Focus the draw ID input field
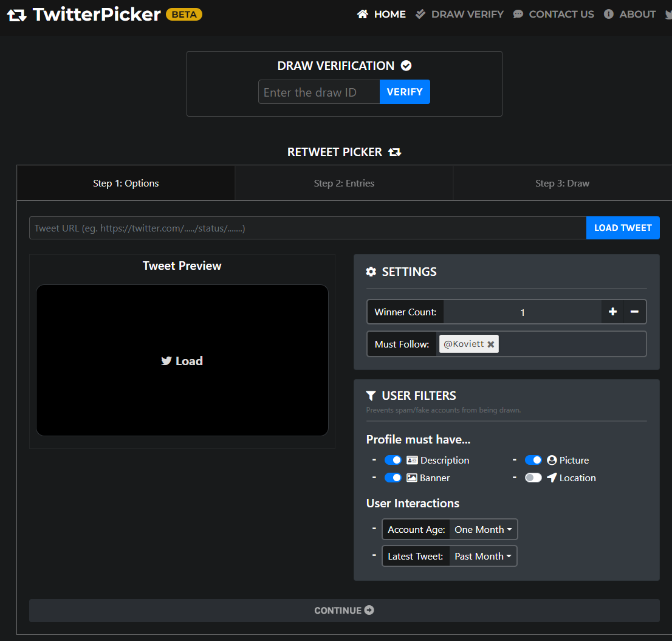 (319, 92)
